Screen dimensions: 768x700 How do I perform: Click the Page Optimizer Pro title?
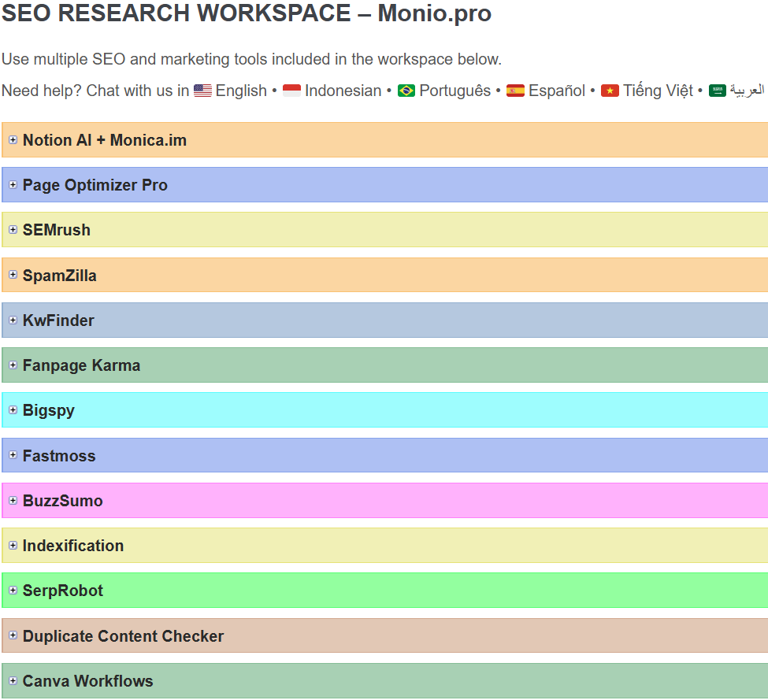click(x=95, y=185)
